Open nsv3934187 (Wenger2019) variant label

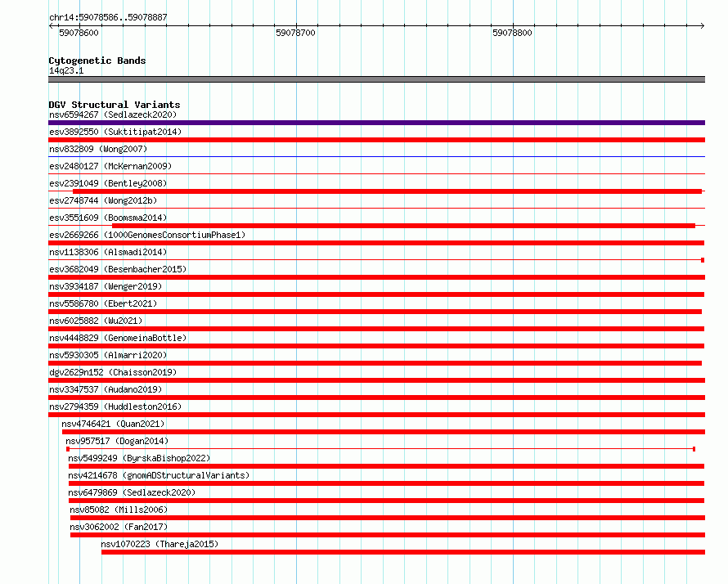point(106,286)
